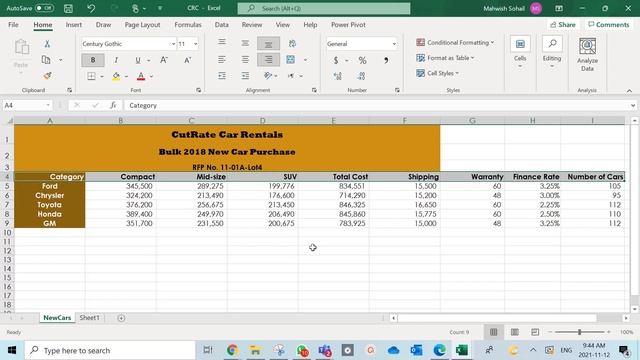
Task: Apply Comma Style
Action: (386, 60)
